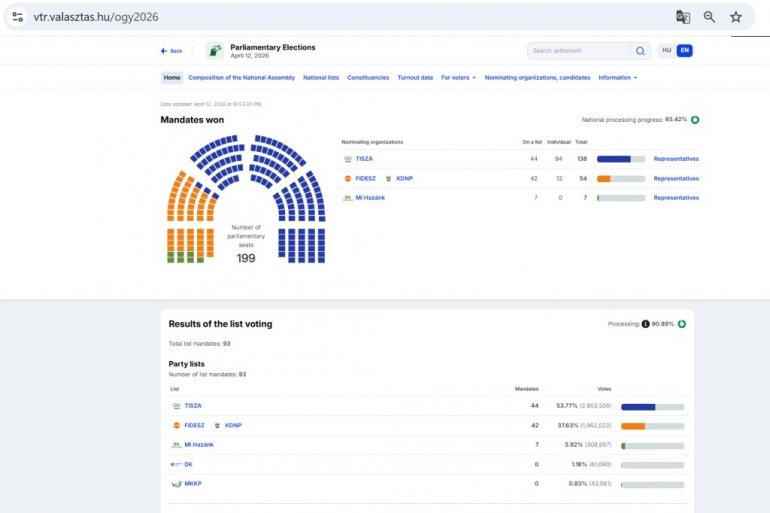770x513 pixels.
Task: Click the Back link at top
Action: click(172, 51)
